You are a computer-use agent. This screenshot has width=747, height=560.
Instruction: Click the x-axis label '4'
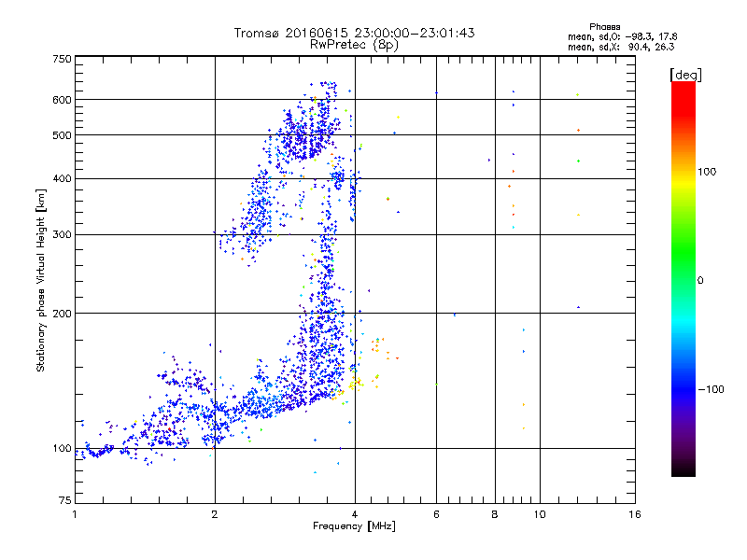(x=355, y=514)
